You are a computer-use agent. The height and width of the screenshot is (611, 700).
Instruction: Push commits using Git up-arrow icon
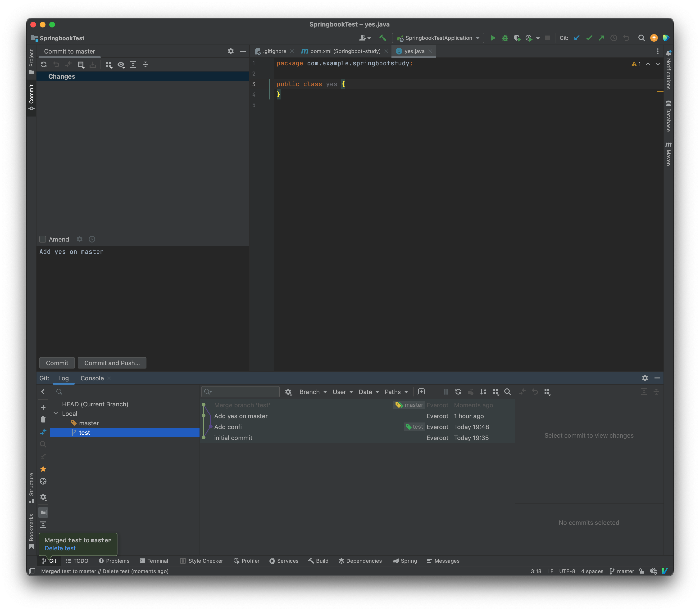coord(601,38)
